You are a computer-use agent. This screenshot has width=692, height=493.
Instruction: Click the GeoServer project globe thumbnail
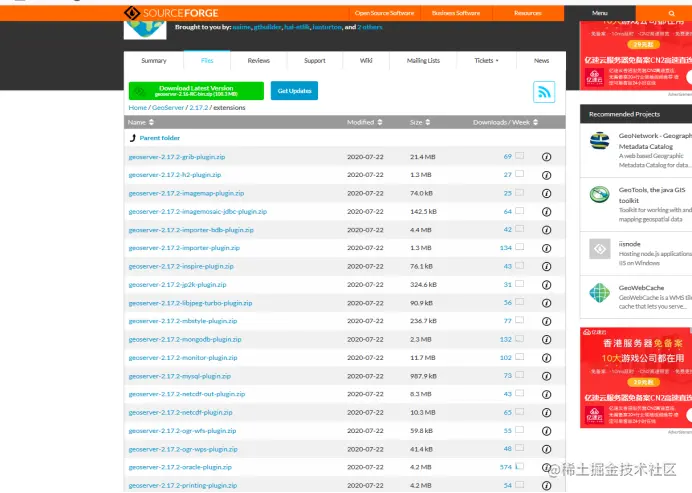(145, 30)
